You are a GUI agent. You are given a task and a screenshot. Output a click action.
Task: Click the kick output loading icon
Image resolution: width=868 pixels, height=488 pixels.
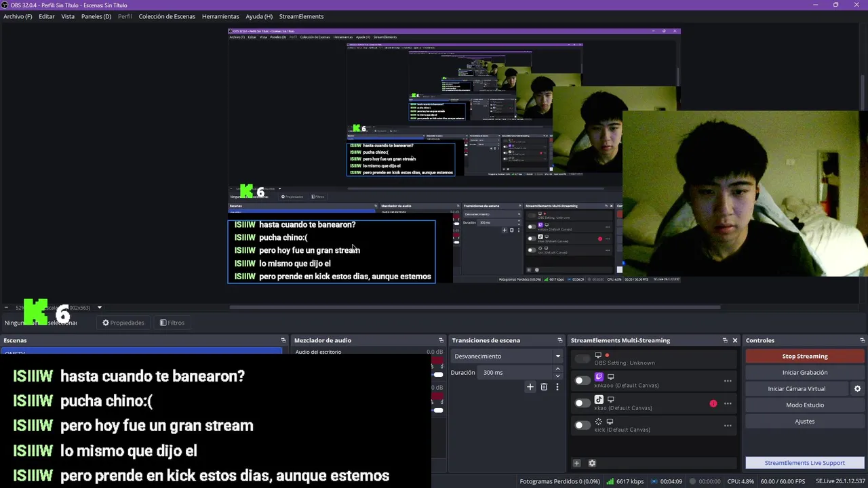[599, 422]
